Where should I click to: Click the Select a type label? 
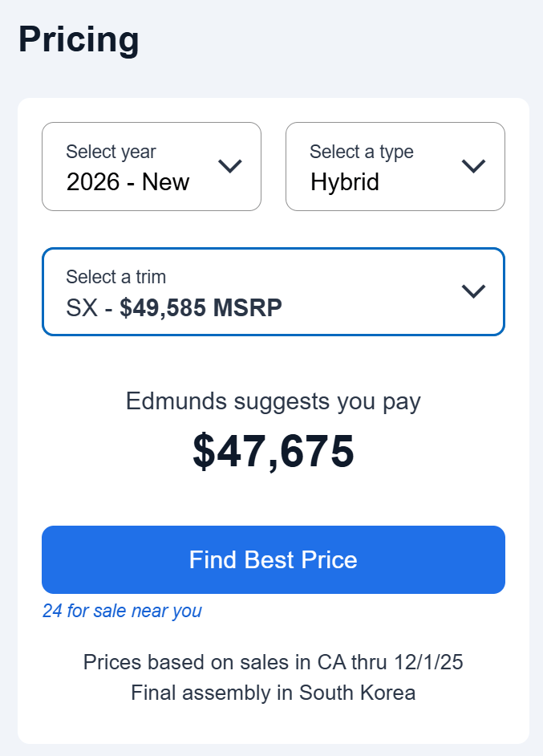362,152
